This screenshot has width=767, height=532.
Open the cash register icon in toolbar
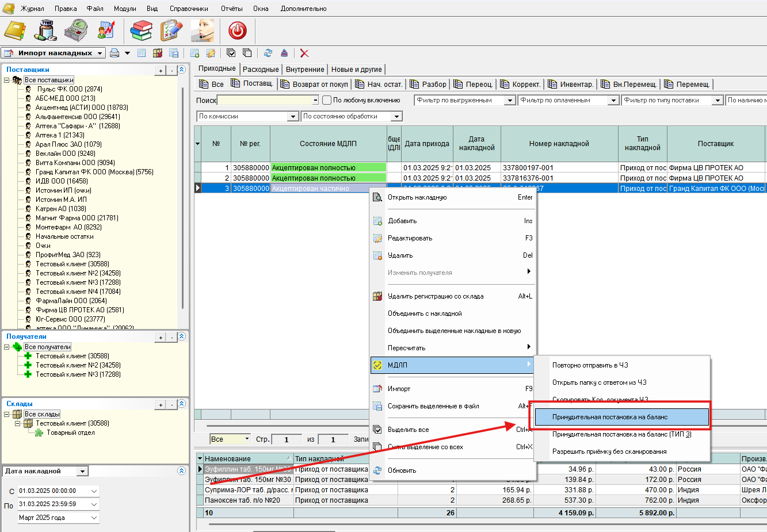75,30
